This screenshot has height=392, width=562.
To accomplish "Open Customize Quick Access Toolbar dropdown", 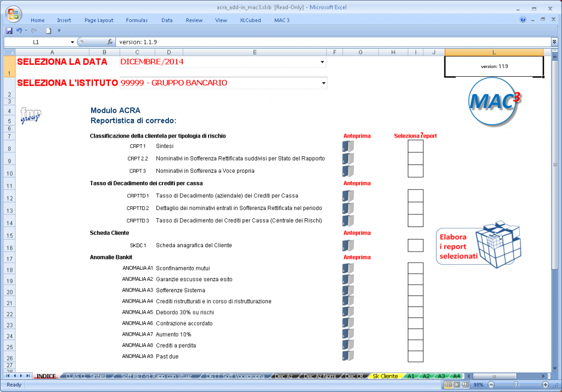I will (59, 31).
